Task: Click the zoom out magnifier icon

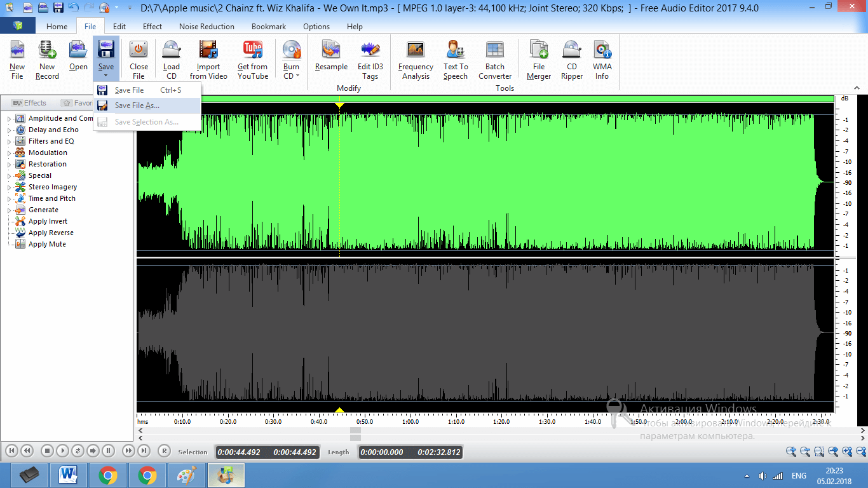Action: pyautogui.click(x=805, y=451)
